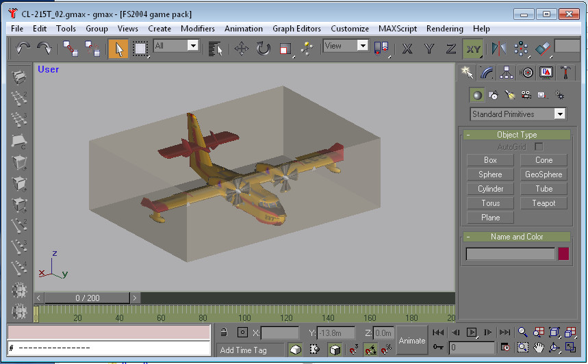Click the timeline track at frame 100
588x364 pixels.
coord(244,314)
